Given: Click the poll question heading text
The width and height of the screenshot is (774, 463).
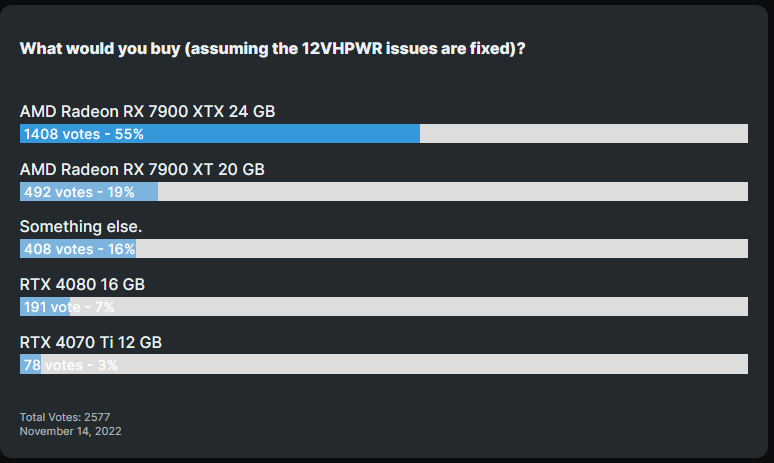Looking at the screenshot, I should (x=272, y=49).
